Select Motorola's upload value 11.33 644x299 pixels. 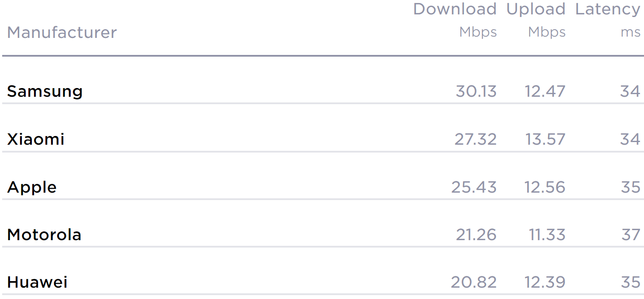tap(547, 235)
